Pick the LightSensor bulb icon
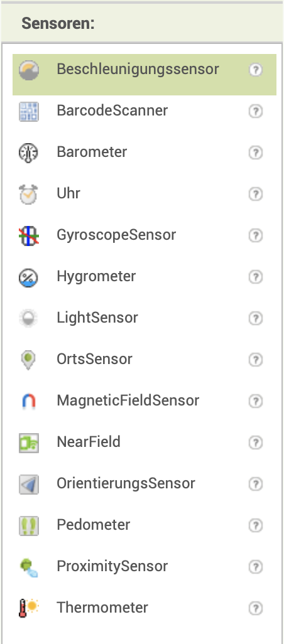Viewport: 284px width, 644px height. (x=29, y=318)
